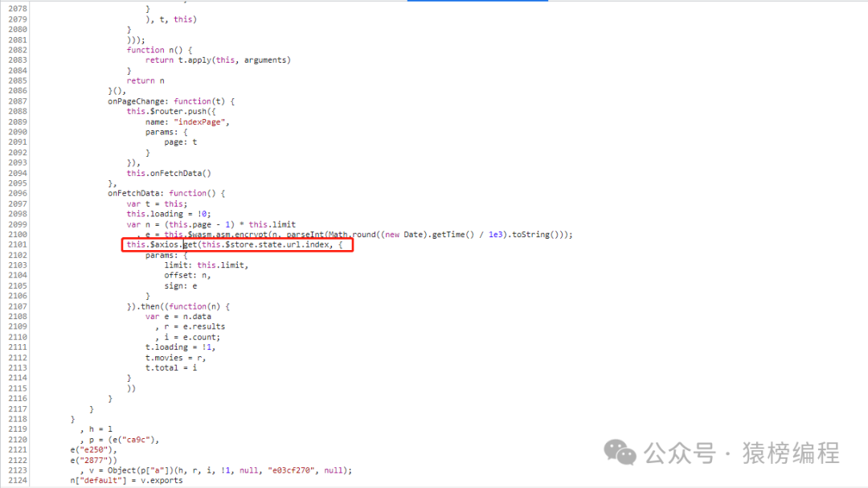The height and width of the screenshot is (488, 868).
Task: Click ', h = l' on line 2119
Action: click(x=96, y=429)
